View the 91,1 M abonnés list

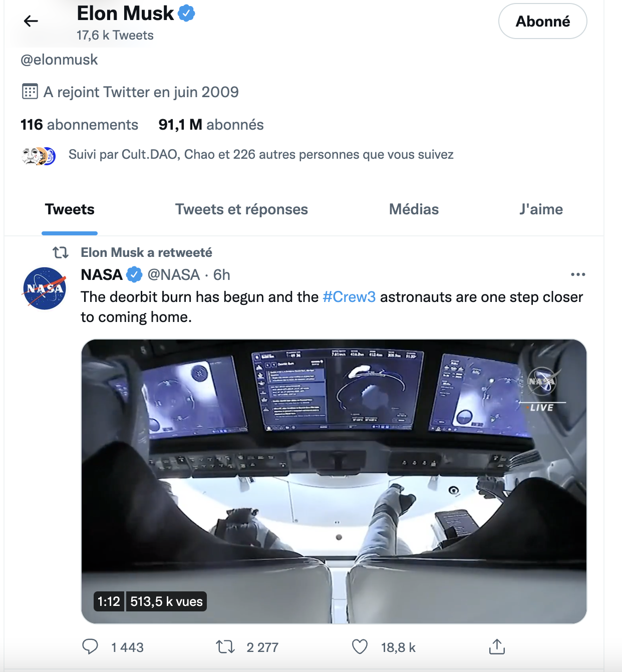(x=211, y=125)
